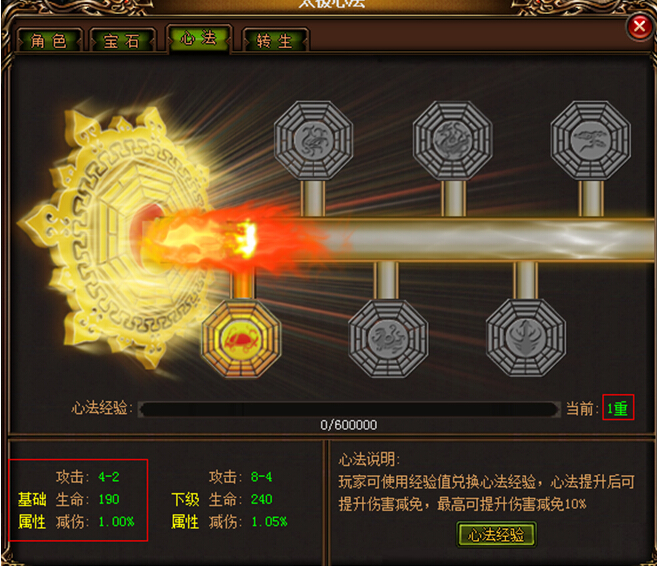Screen dimensions: 657x566
Task: Click the 基础属性 stats box
Action: pyautogui.click(x=78, y=500)
